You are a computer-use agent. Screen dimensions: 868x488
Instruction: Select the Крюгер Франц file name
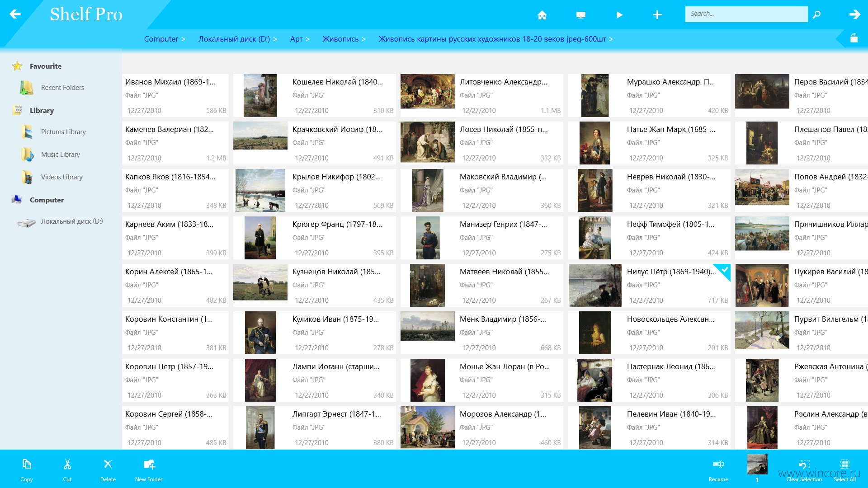coord(337,224)
